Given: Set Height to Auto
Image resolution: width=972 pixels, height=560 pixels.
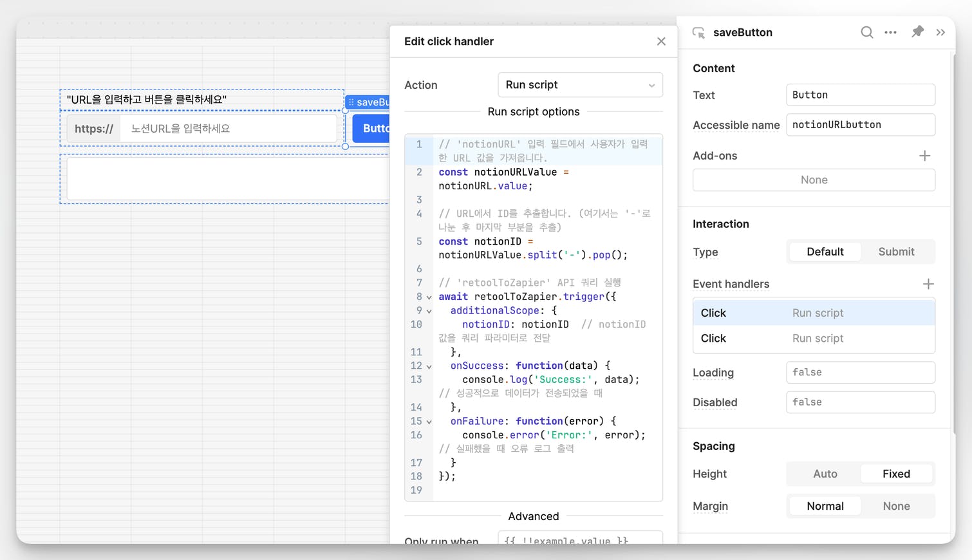Looking at the screenshot, I should [x=825, y=474].
